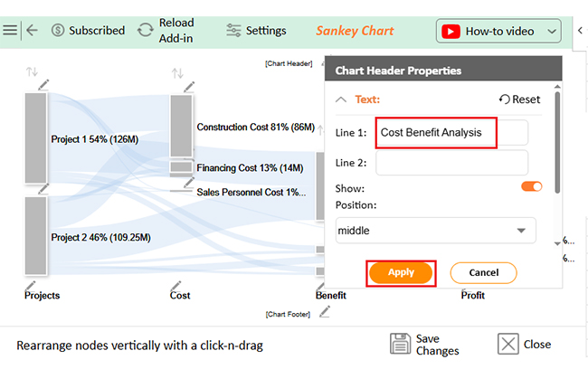Viewport: 588px width, 379px height.
Task: Click the Line 2 text field
Action: (x=451, y=163)
